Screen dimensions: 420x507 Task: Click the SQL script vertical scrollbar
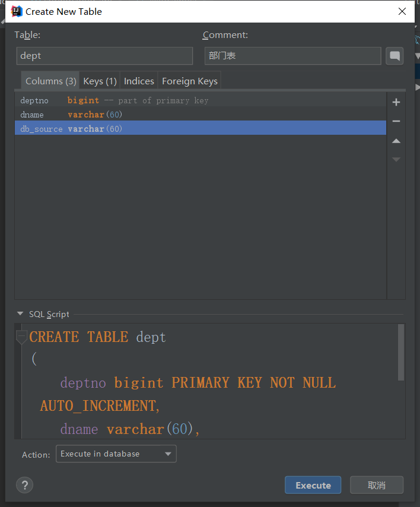click(x=402, y=351)
